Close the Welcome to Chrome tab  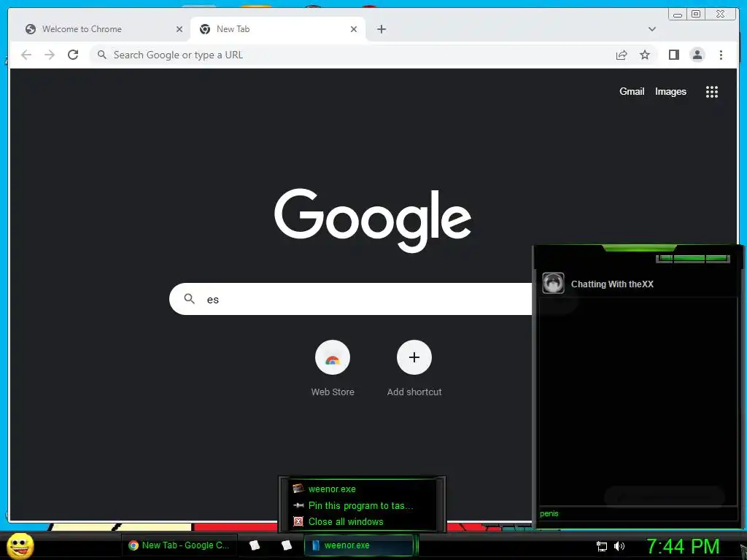pos(179,29)
